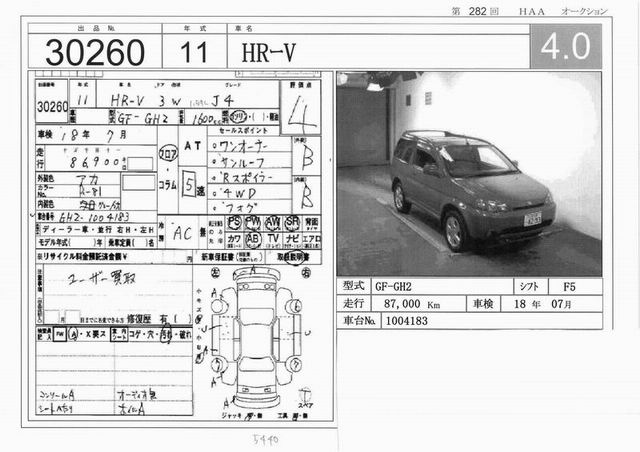Select the inspection date 18年 07月
Viewport: 640px width, 452px height.
(542, 304)
